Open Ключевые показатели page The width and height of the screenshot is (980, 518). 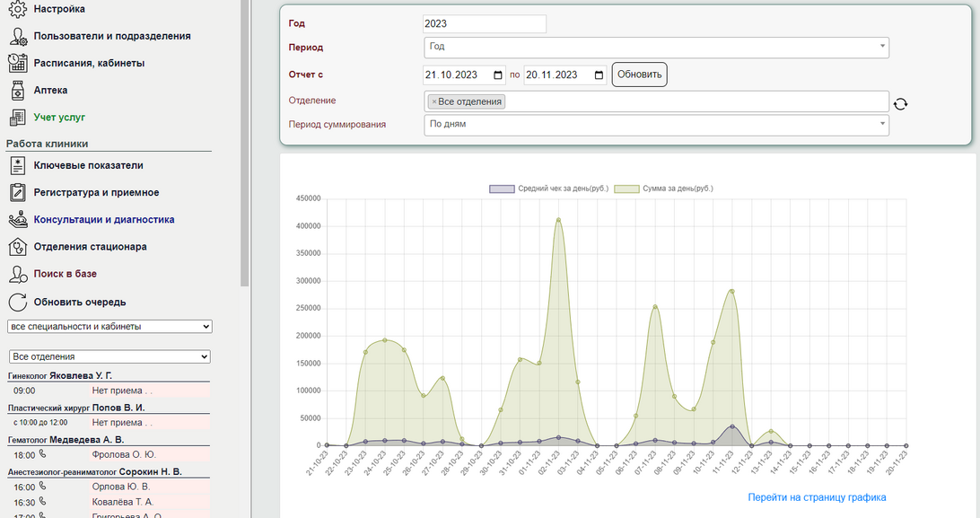pyautogui.click(x=88, y=165)
